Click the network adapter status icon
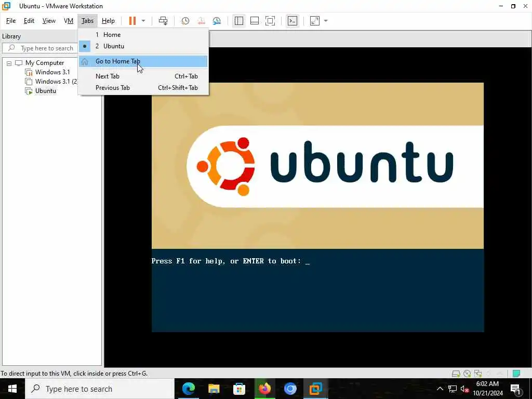 click(478, 374)
